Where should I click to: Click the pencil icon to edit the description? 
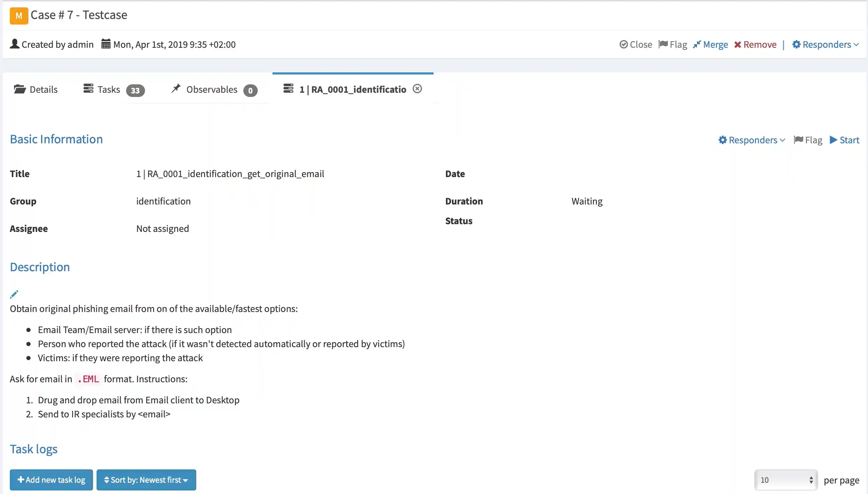(x=14, y=294)
